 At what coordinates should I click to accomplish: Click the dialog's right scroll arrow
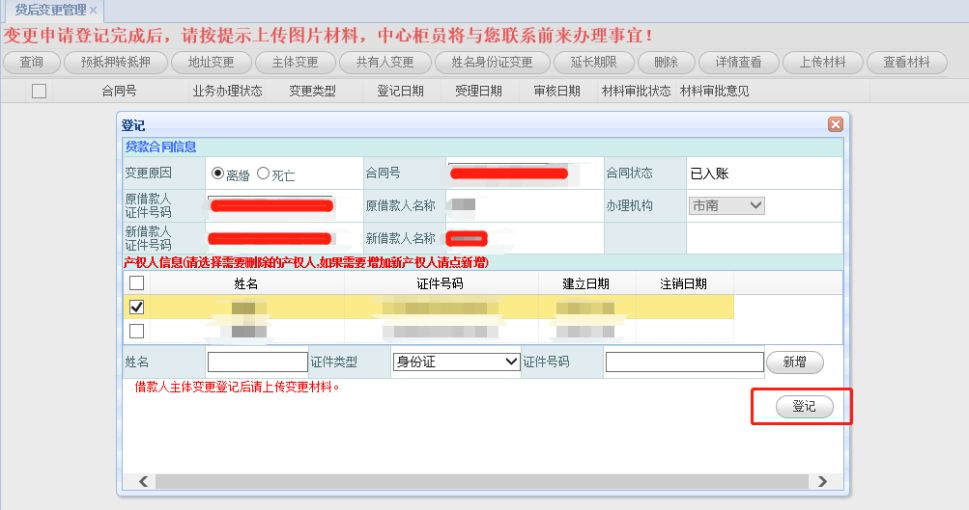823,481
